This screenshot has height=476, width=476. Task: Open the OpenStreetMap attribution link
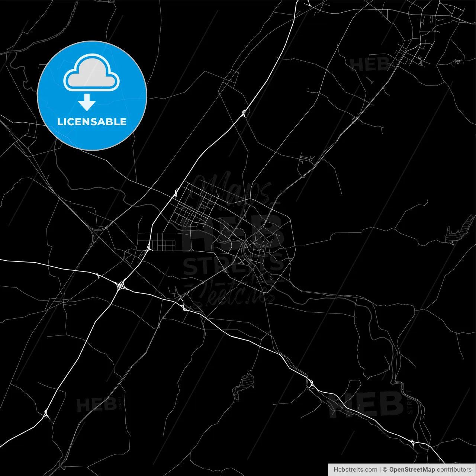tap(412, 470)
